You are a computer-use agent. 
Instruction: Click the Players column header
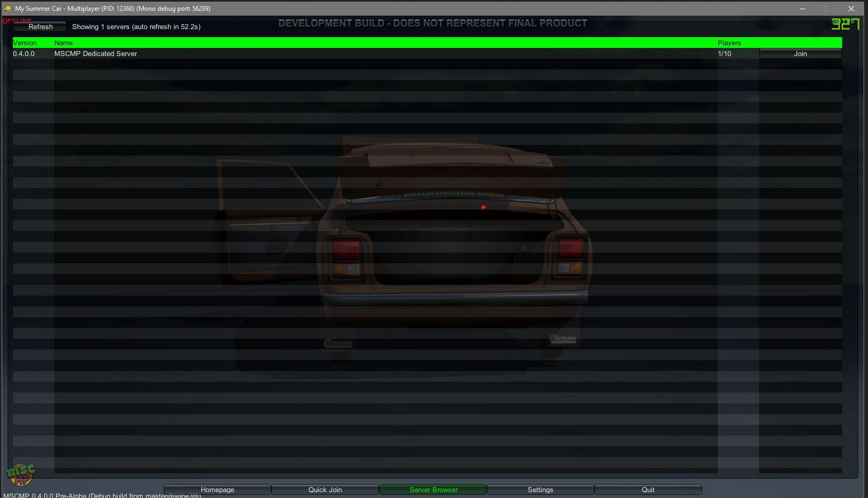point(729,43)
